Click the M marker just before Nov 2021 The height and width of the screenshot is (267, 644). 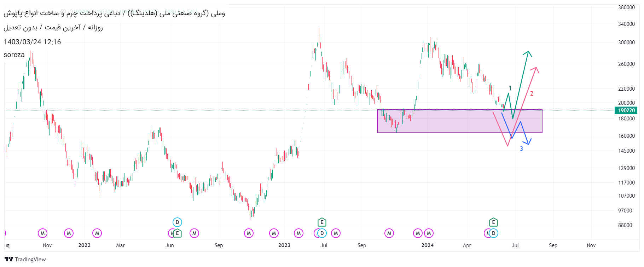(42, 233)
